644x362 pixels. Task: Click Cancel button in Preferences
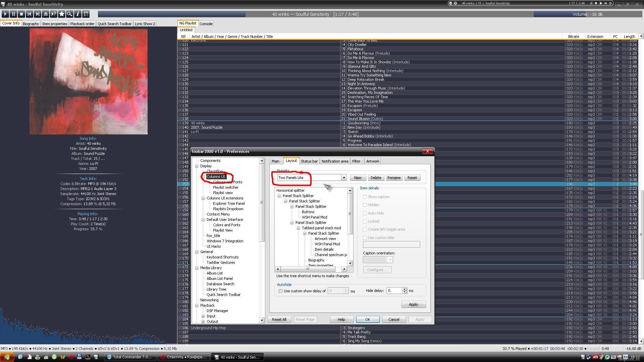coord(394,319)
